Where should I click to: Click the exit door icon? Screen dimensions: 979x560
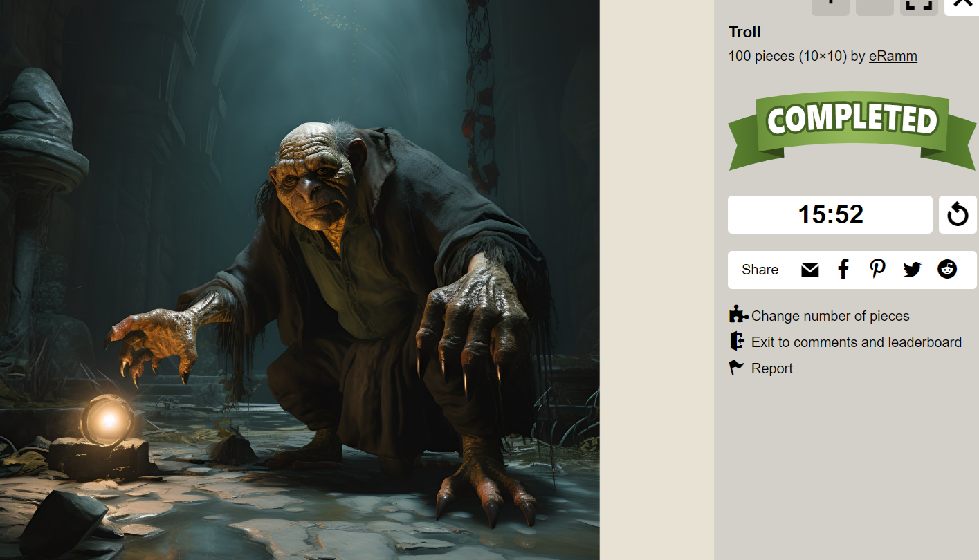737,341
